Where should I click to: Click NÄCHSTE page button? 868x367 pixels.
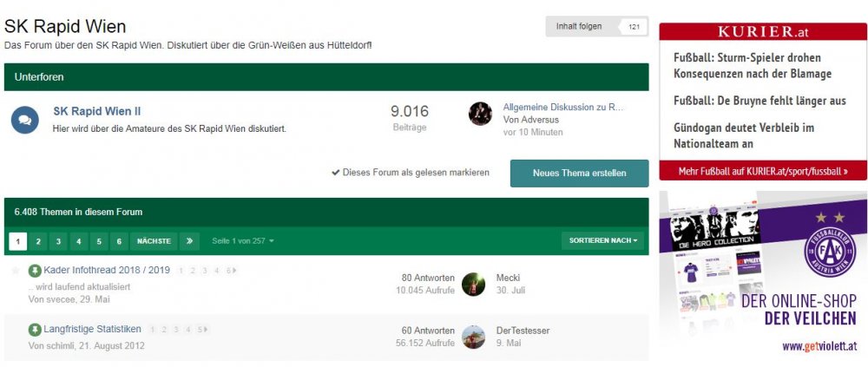click(x=154, y=241)
